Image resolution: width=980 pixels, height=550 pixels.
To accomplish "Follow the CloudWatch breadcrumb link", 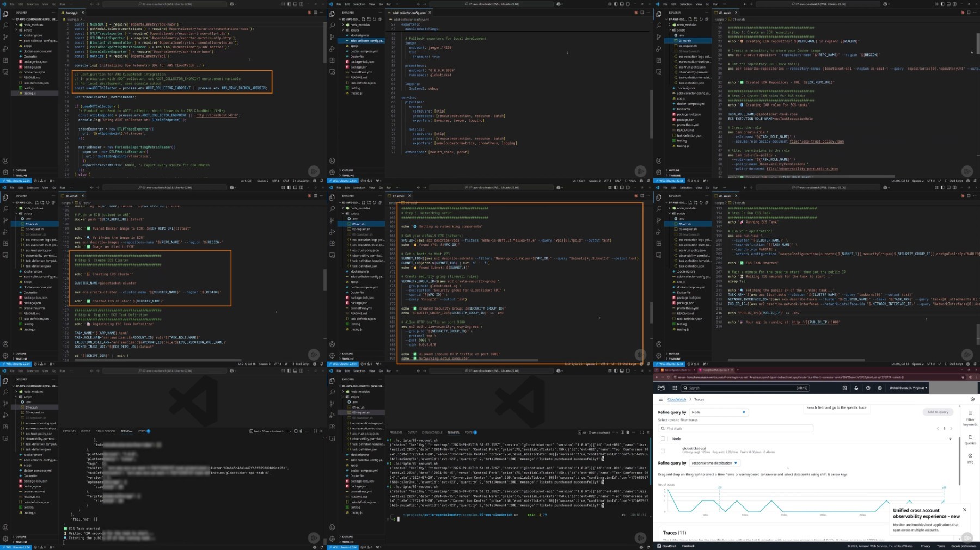I will (677, 399).
